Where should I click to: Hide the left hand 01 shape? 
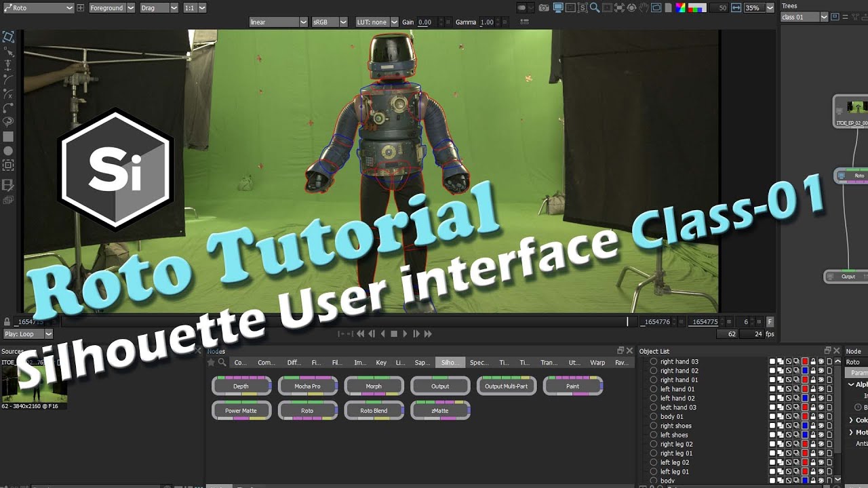tap(821, 389)
